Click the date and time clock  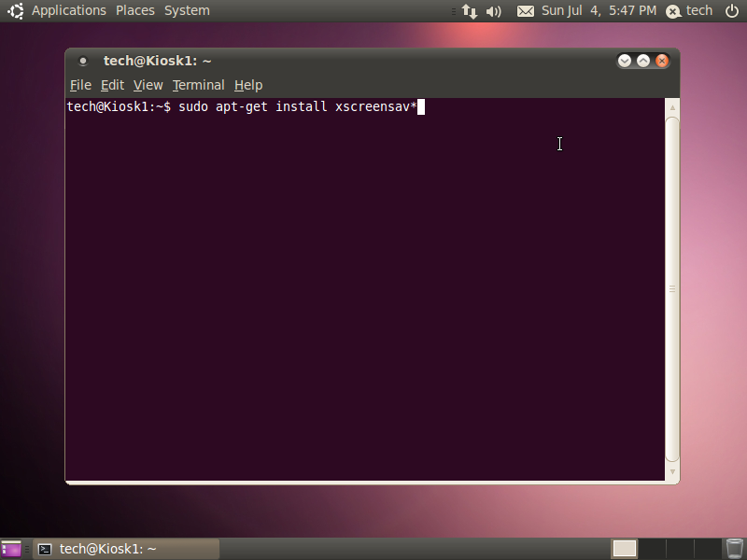(599, 10)
